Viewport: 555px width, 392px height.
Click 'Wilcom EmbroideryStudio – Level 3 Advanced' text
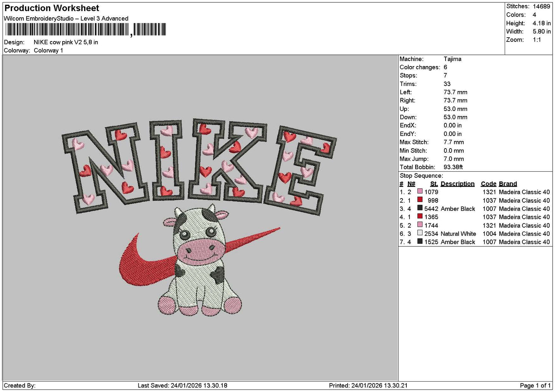click(66, 18)
